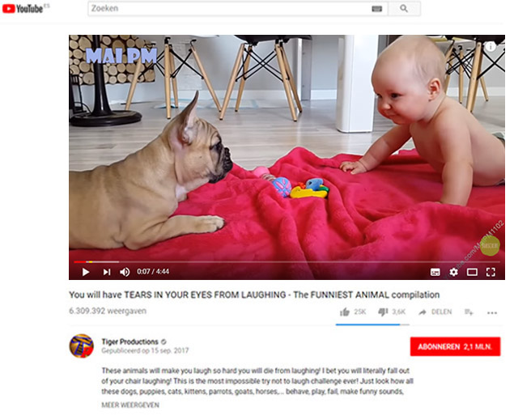Open the on-screen keyboard icon in search

377,9
